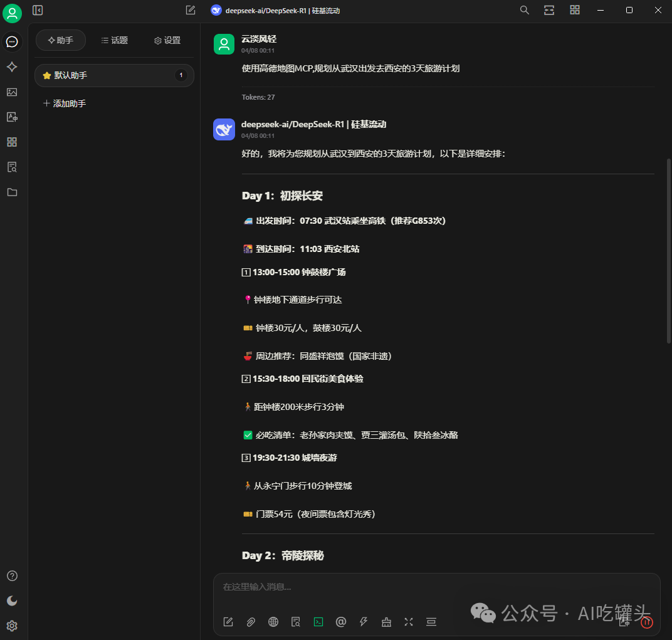Viewport: 672px width, 640px height.
Task: Click the "到达时间: 11:03 西安北站" line
Action: pyautogui.click(x=302, y=249)
